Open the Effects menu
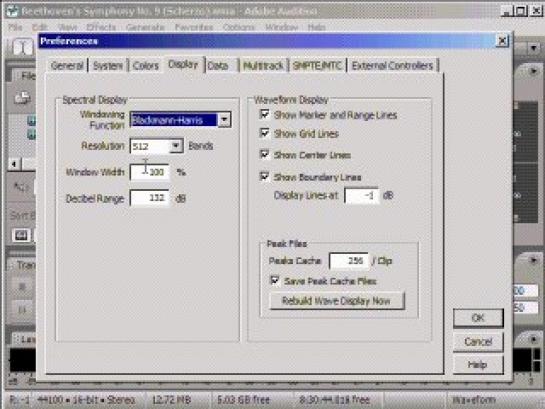 click(x=101, y=27)
